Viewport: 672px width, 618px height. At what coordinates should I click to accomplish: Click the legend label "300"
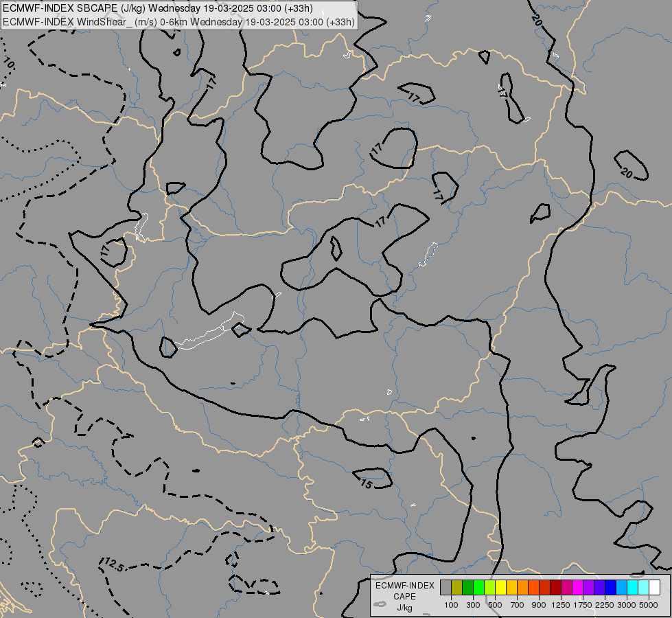coord(473,605)
